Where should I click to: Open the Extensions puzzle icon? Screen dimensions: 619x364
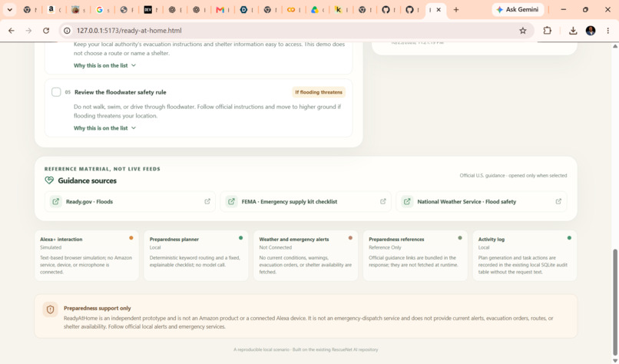[x=547, y=31]
